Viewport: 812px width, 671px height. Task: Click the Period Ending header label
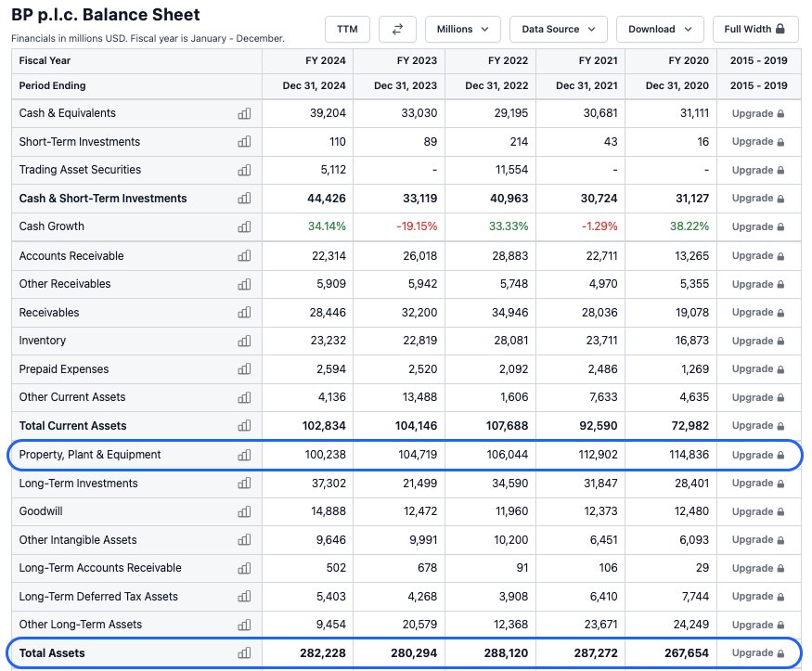pos(52,86)
